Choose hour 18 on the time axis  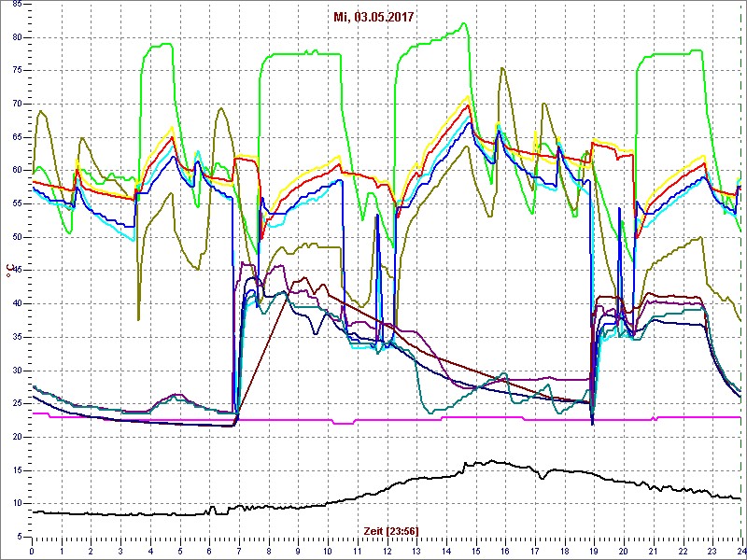coord(564,551)
